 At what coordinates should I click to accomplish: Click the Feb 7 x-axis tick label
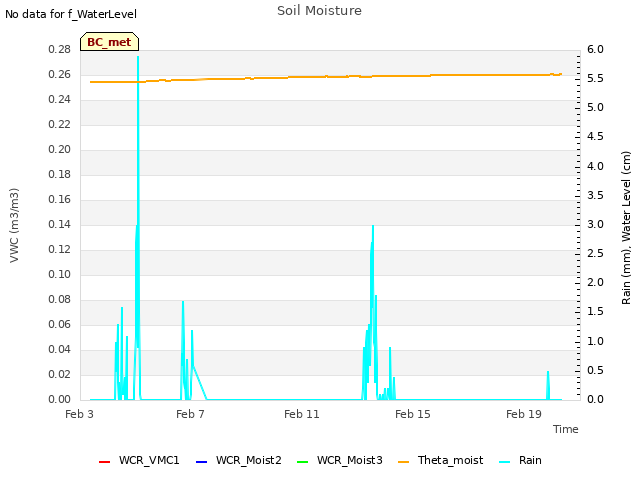(190, 414)
